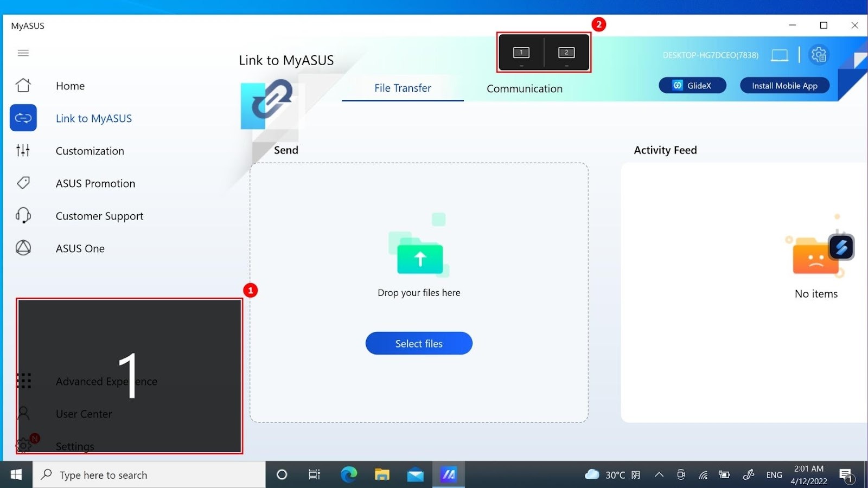Viewport: 868px width, 488px height.
Task: Choose display 2 in the screen selector
Action: [566, 53]
